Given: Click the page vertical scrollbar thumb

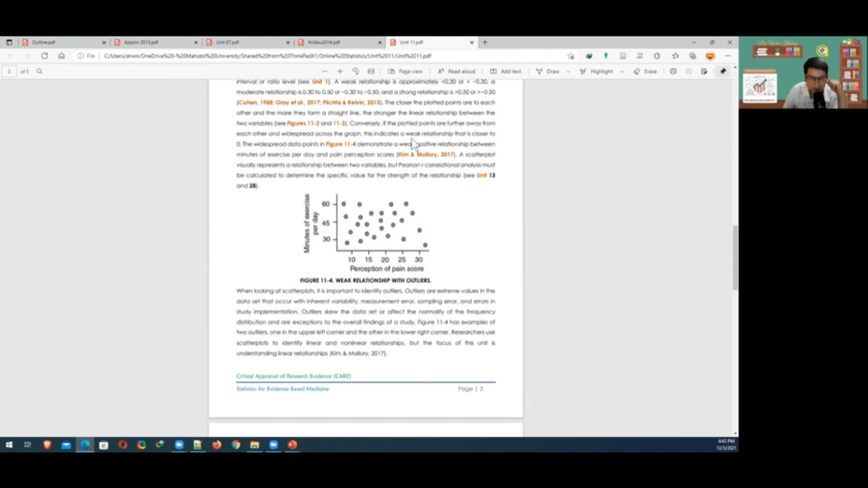Looking at the screenshot, I should click(x=735, y=258).
